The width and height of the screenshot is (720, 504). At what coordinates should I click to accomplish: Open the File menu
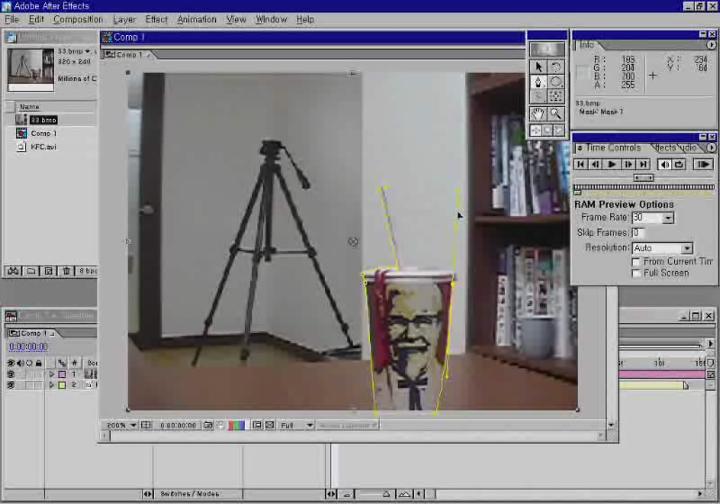pos(12,19)
